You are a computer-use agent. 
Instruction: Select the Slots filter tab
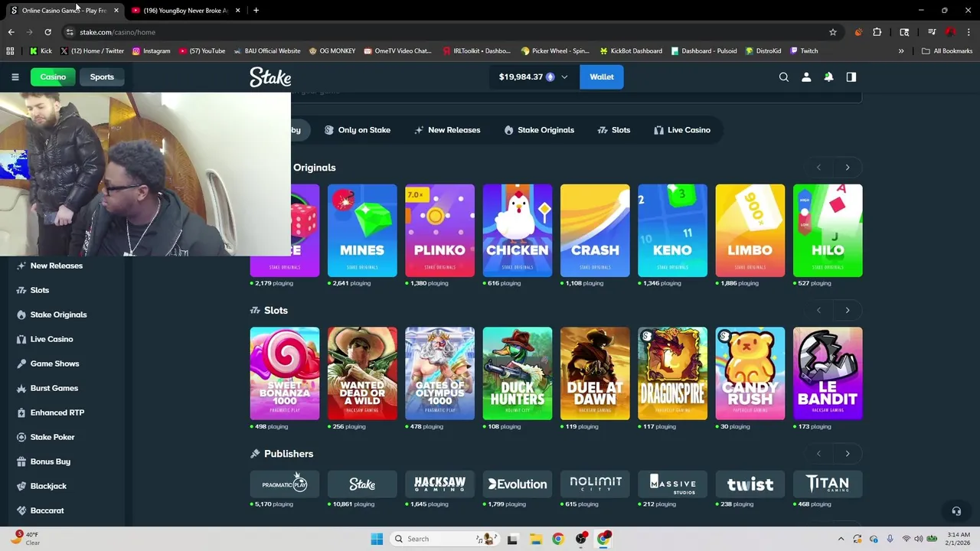point(614,130)
